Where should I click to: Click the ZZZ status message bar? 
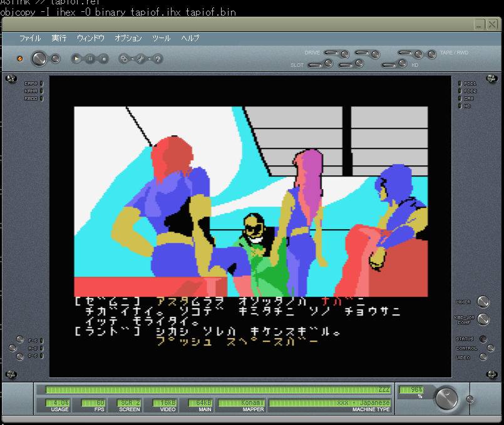218,390
